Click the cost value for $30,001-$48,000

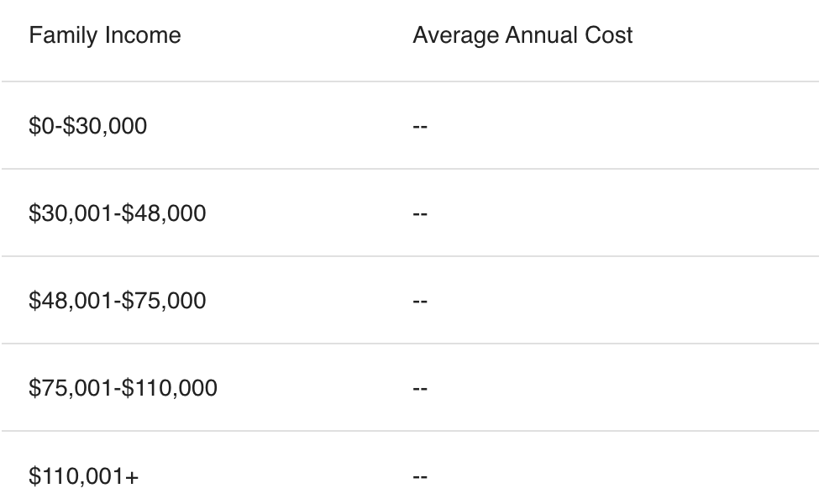[420, 213]
